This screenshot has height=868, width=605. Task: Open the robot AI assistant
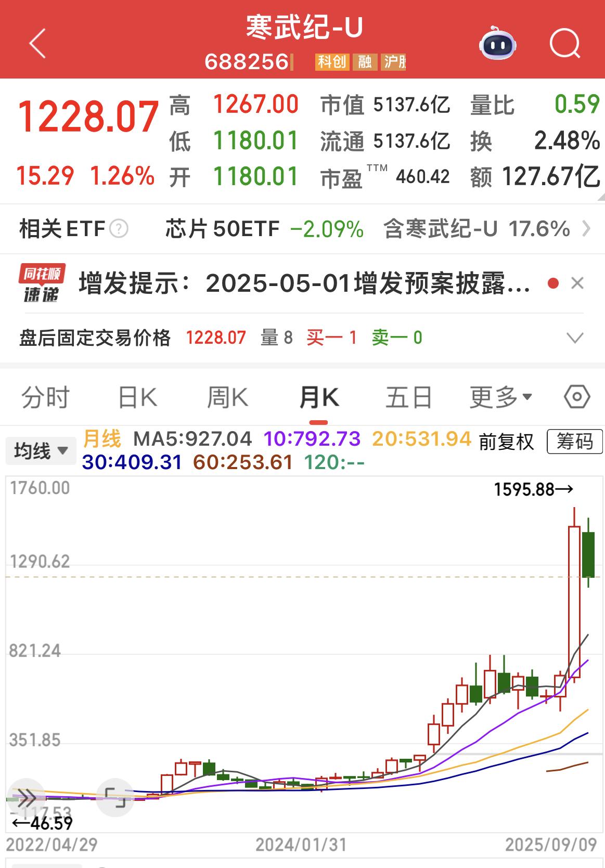pyautogui.click(x=497, y=43)
